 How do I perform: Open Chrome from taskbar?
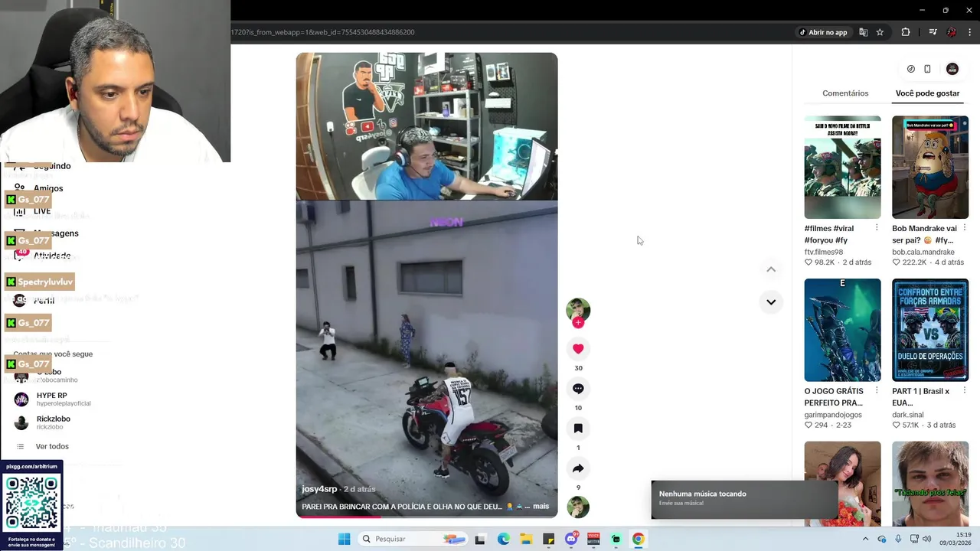click(638, 539)
